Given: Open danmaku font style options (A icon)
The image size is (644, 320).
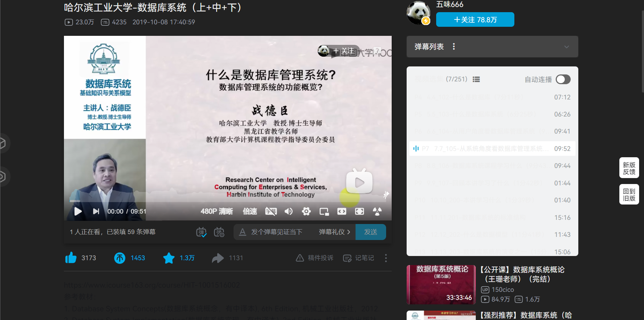Looking at the screenshot, I should (x=243, y=232).
